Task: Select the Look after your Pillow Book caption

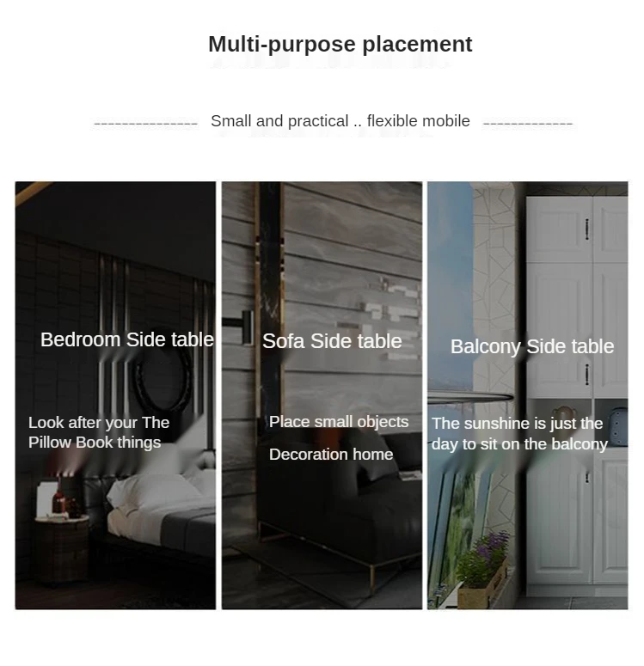Action: tap(99, 432)
